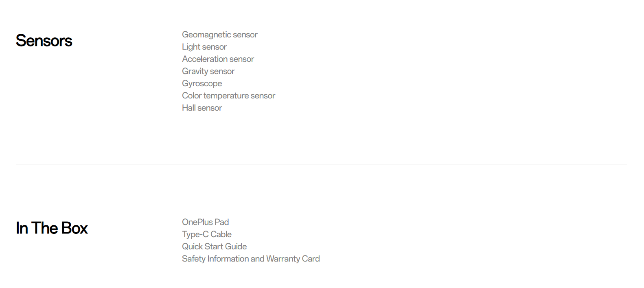Click the word "OnePlus" in box contents
The height and width of the screenshot is (288, 644).
point(197,222)
